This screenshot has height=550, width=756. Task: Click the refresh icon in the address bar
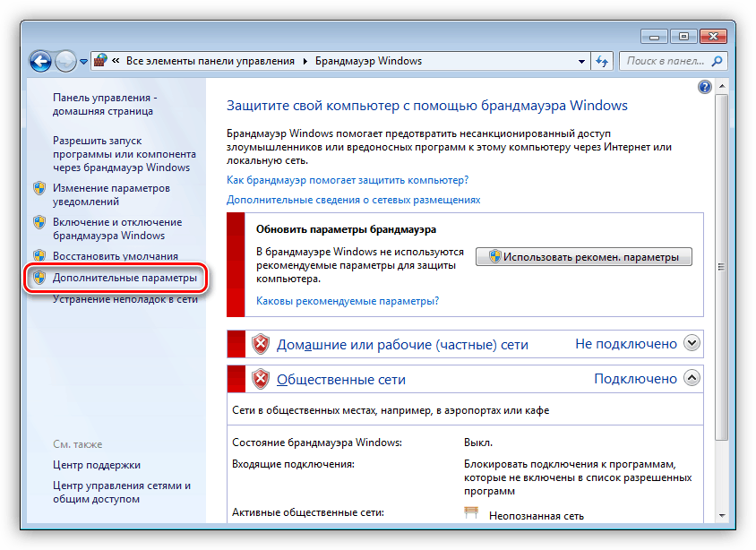tap(601, 60)
